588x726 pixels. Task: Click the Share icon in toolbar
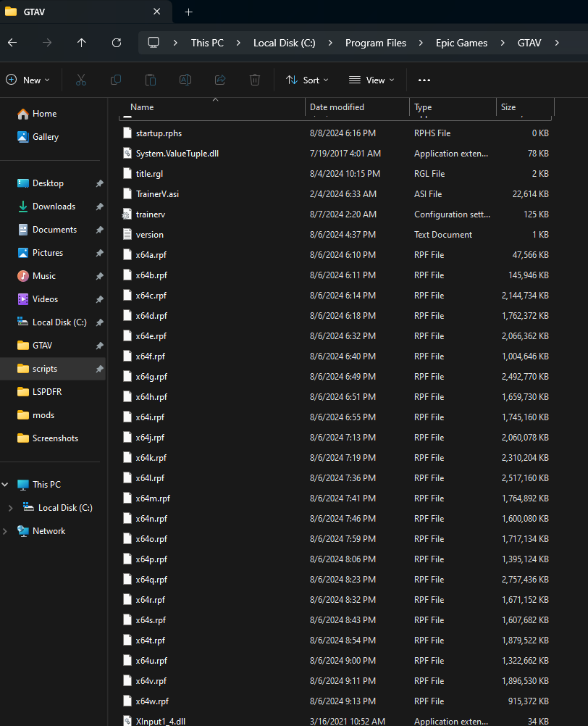pyautogui.click(x=220, y=80)
